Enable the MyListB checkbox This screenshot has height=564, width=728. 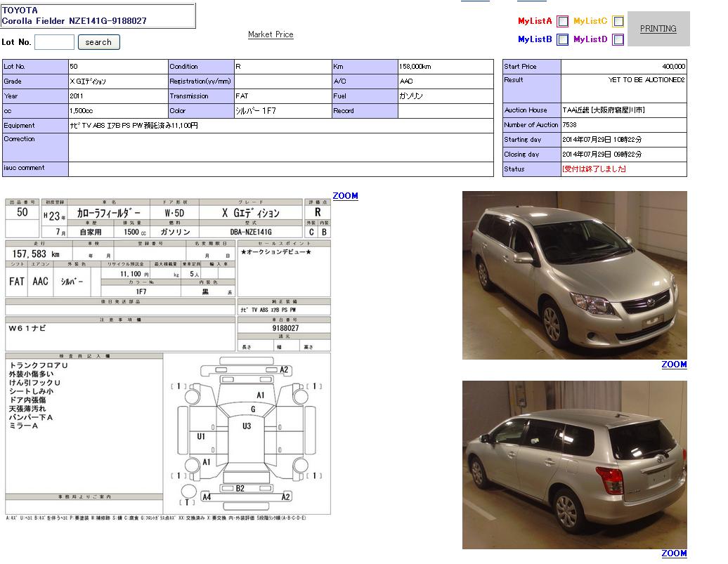coord(562,40)
